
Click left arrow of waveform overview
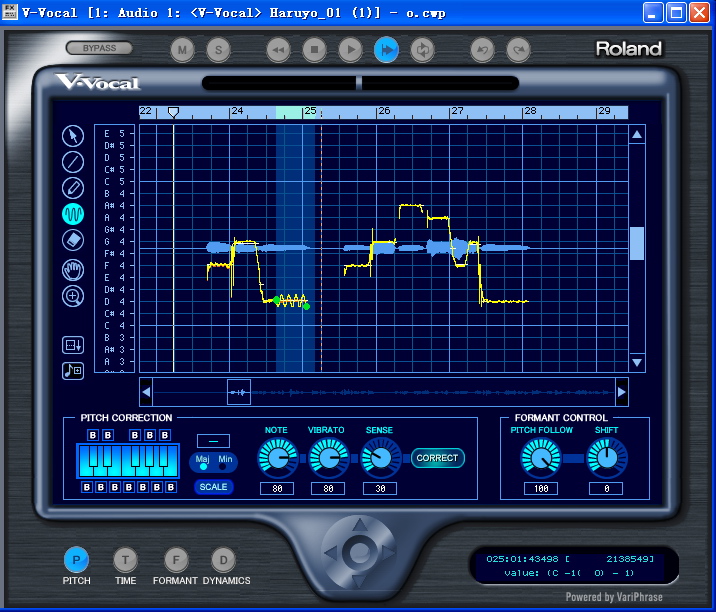(x=146, y=392)
